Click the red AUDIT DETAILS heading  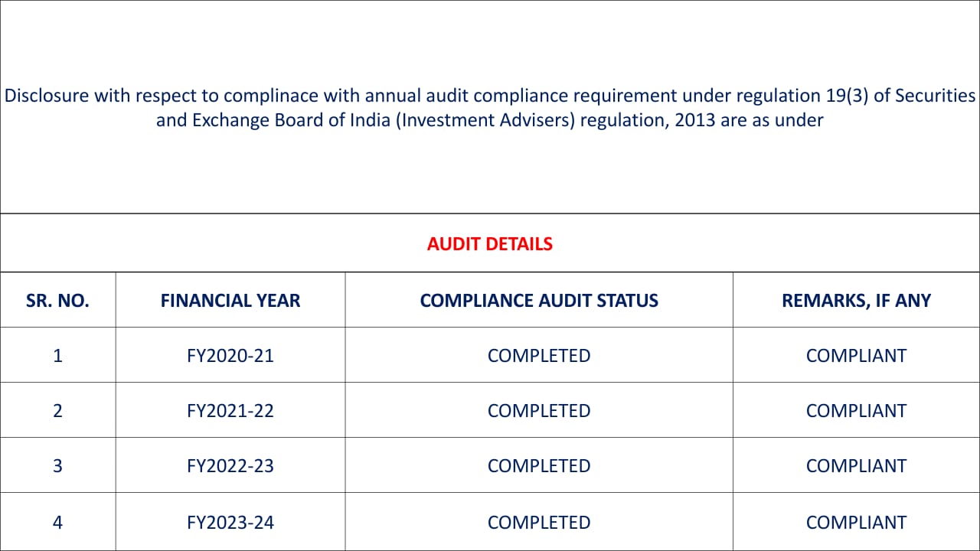click(490, 244)
